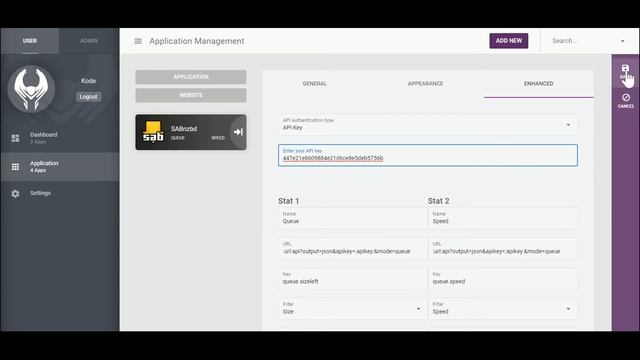The width and height of the screenshot is (640, 360).
Task: Click the SABnzbd sab logo
Action: tap(153, 132)
